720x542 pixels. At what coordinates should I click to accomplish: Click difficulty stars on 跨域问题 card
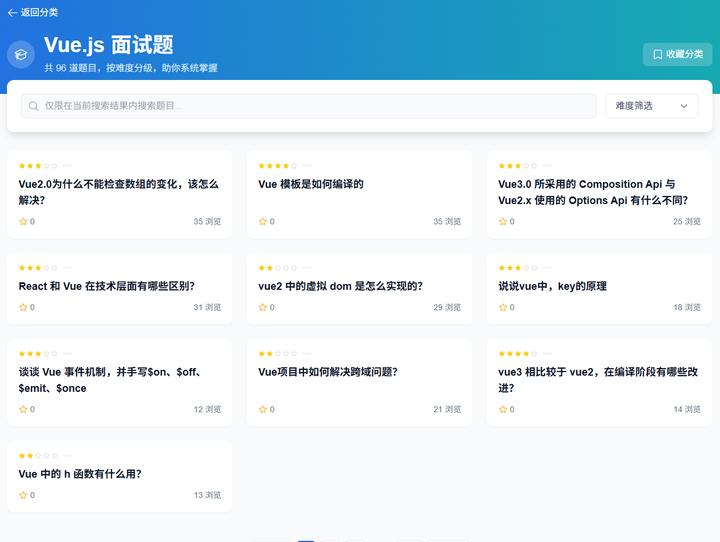(x=278, y=354)
